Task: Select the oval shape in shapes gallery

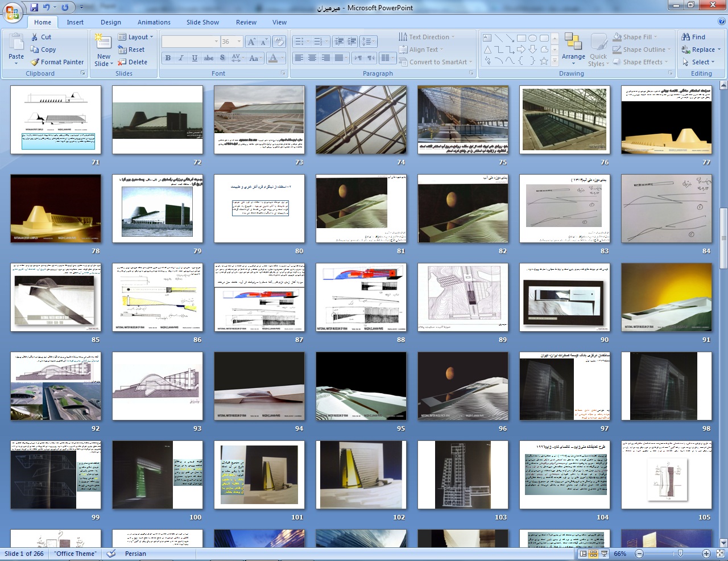Action: click(x=532, y=38)
